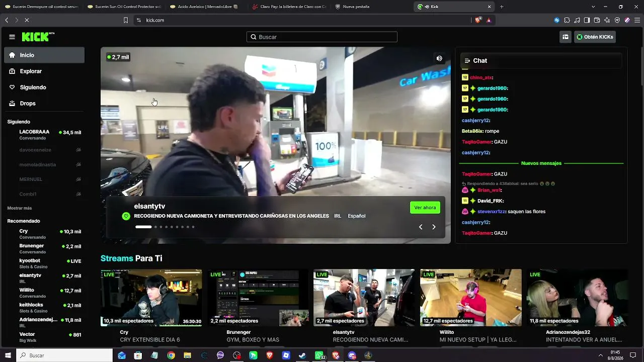Screen dimensions: 644x362
Task: Open elsantytv featured channel name
Action: pos(149,206)
